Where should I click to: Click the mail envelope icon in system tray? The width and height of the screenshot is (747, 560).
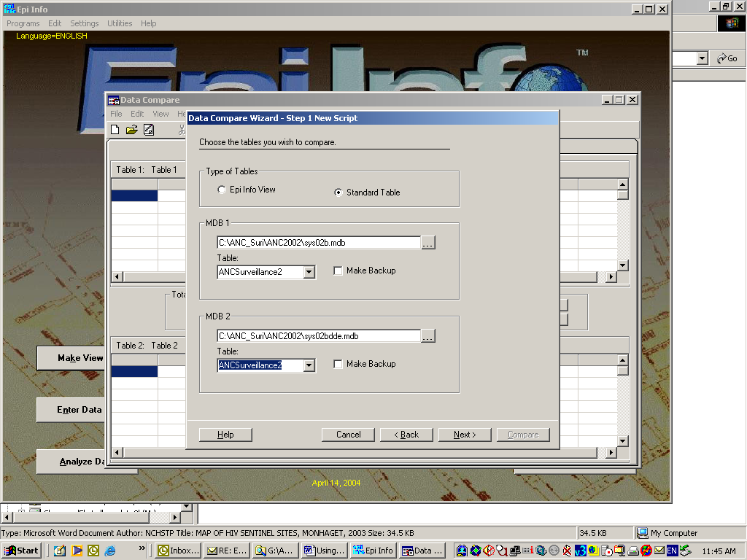659,551
